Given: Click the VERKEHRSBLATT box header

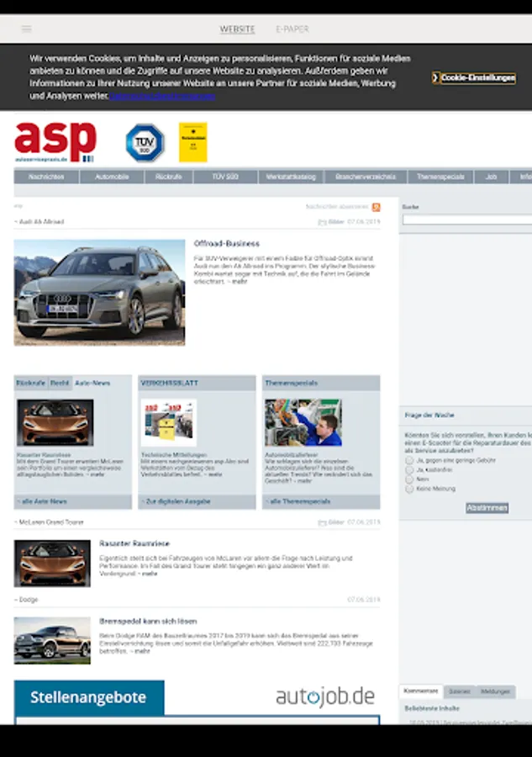Looking at the screenshot, I should [x=197, y=383].
